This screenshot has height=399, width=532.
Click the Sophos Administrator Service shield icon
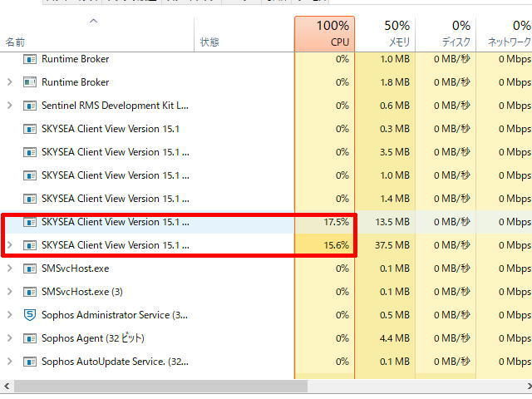(x=30, y=315)
